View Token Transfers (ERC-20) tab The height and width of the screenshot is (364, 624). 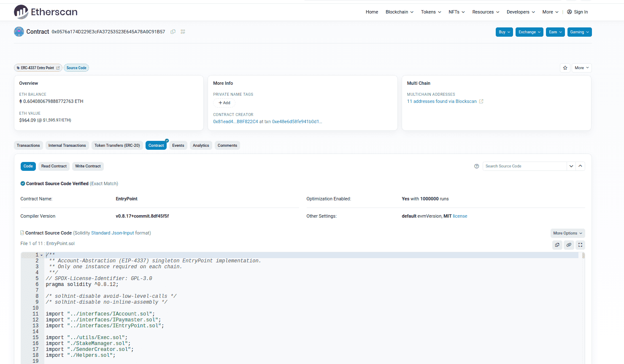(117, 146)
